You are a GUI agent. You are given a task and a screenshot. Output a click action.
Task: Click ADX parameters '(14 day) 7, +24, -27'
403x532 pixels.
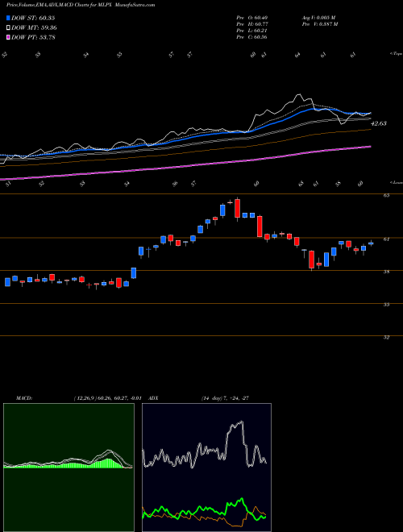pos(225,398)
